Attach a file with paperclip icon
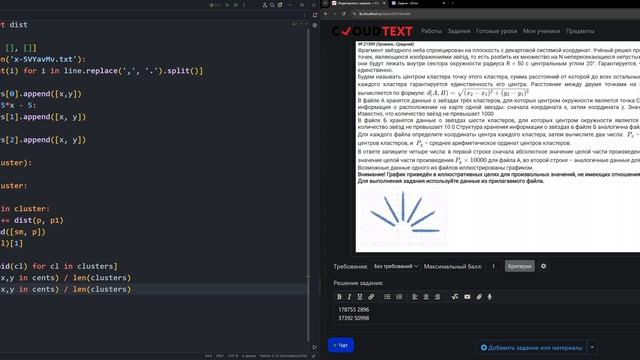Image resolution: width=640 pixels, height=360 pixels. [x=479, y=297]
